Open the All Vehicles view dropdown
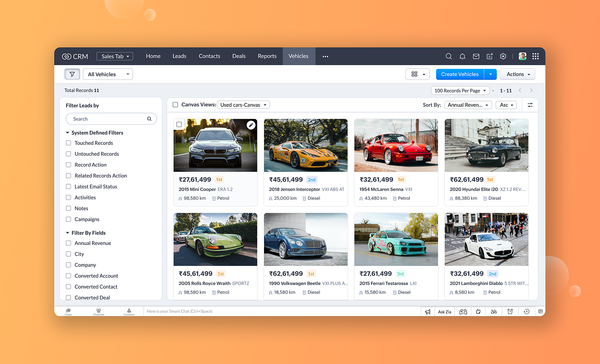 (108, 74)
